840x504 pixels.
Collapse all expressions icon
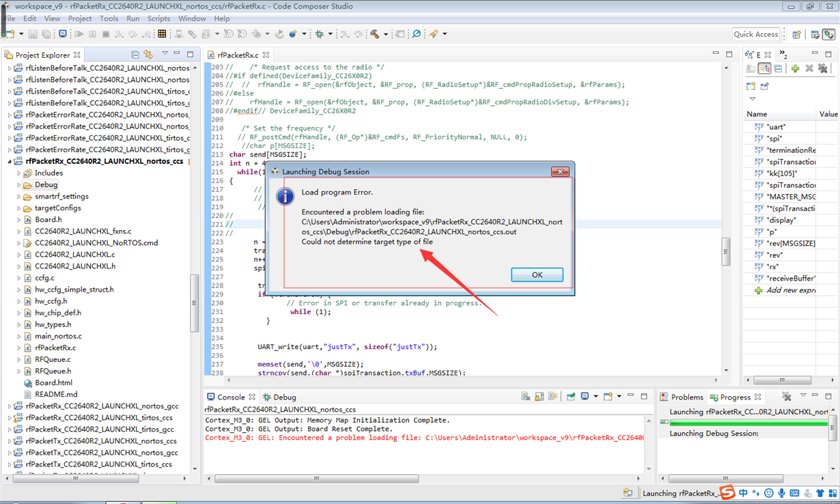778,69
